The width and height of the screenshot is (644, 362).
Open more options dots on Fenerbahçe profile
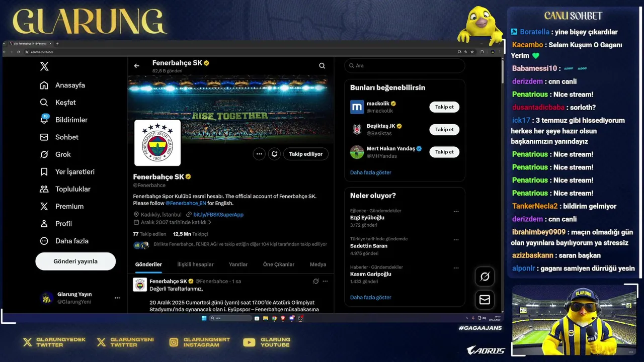259,154
